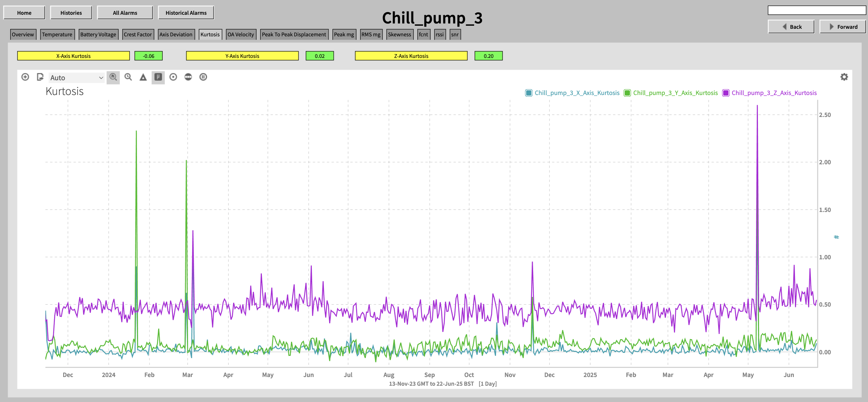Switch to the Axis Deviation tab
Viewport: 868px width, 402px height.
coord(176,34)
